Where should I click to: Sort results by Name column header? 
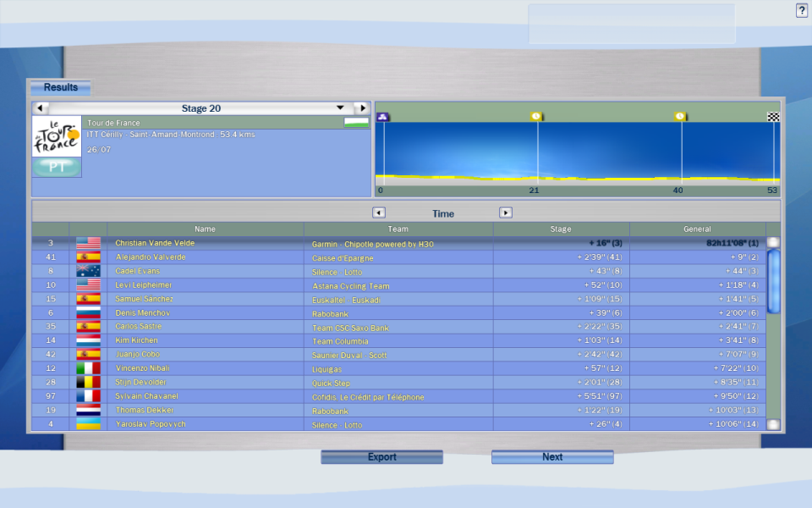(205, 229)
